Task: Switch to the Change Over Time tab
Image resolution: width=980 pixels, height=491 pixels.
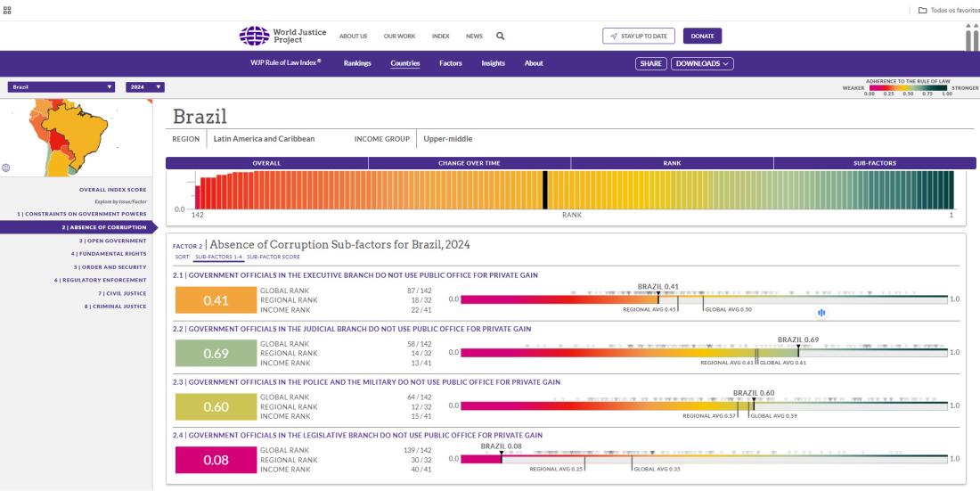Action: tap(469, 163)
